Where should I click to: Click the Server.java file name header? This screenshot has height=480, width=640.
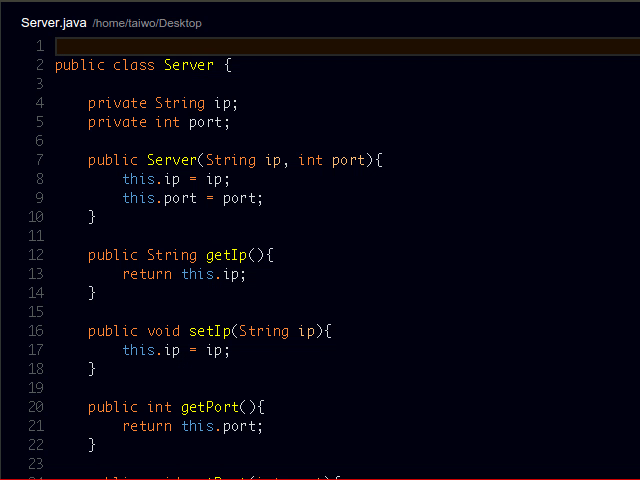[x=53, y=23]
